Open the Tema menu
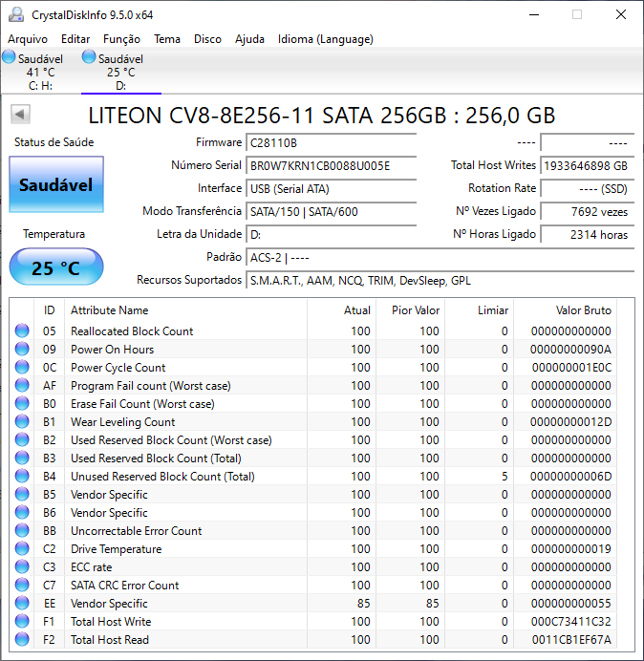This screenshot has height=661, width=644. [167, 39]
